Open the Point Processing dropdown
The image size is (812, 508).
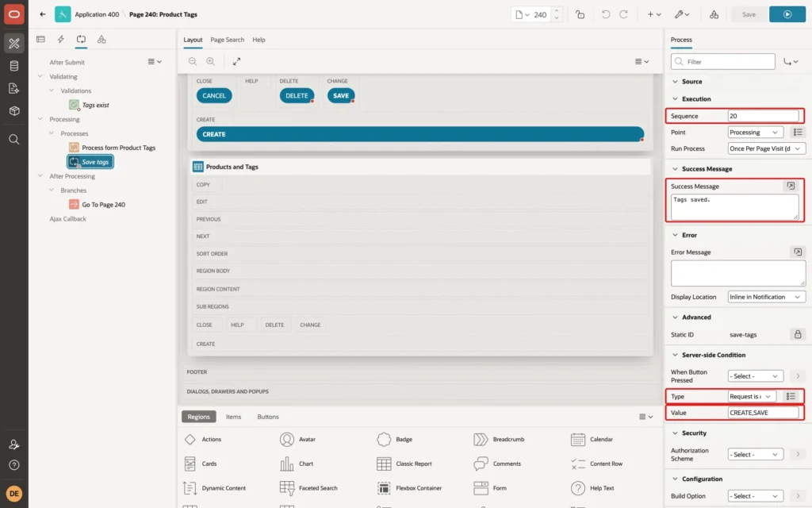coord(755,133)
